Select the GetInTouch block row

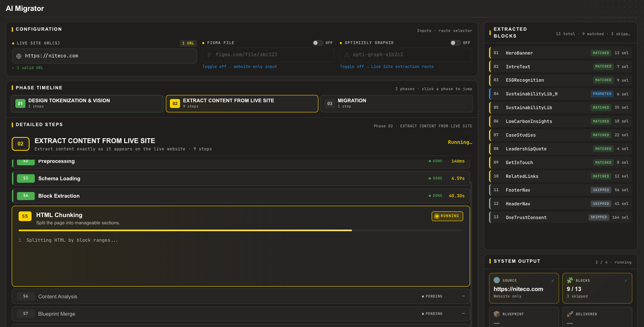pyautogui.click(x=560, y=162)
